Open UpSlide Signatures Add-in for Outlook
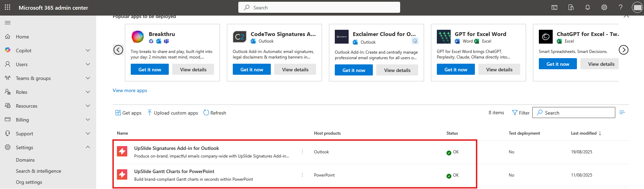Screen dimensions: 644x189 (x=176, y=148)
